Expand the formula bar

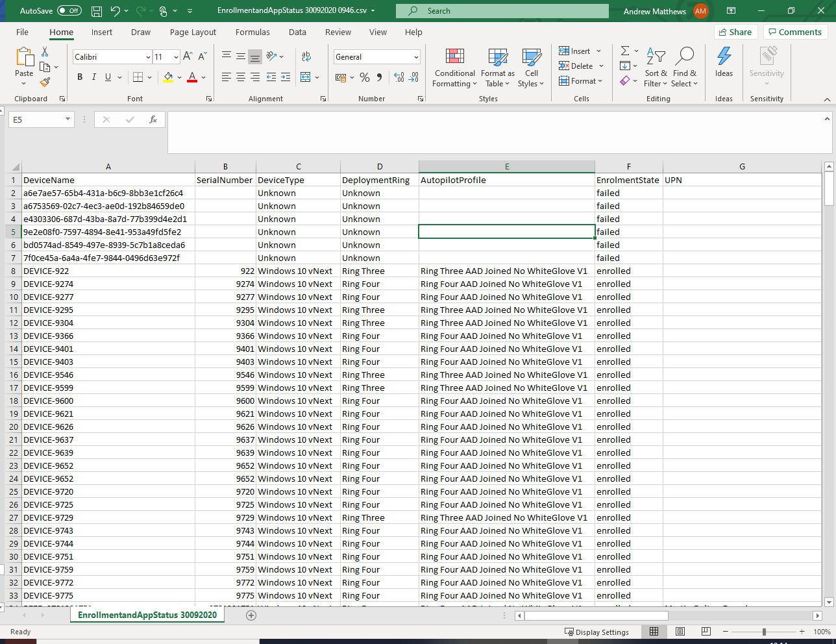point(827,119)
